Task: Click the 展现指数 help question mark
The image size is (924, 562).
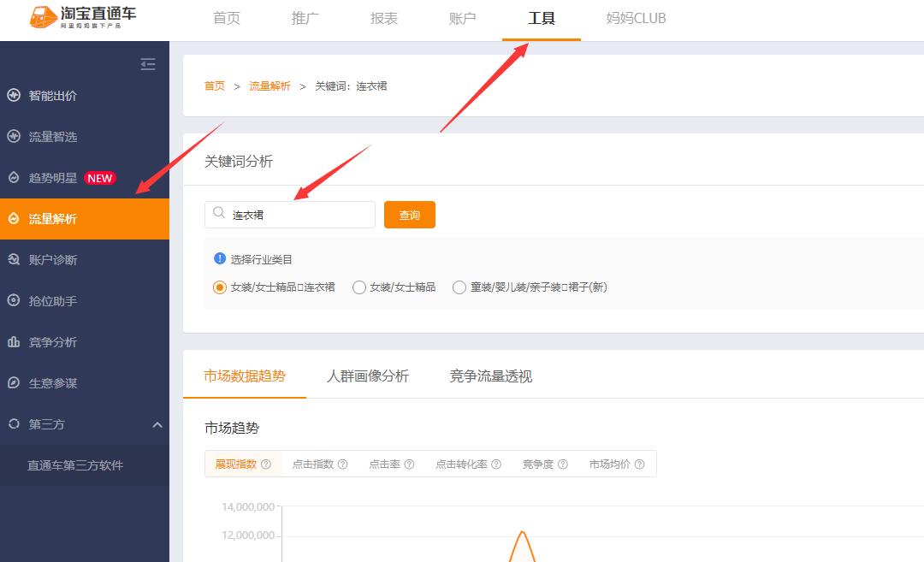Action: (x=264, y=464)
